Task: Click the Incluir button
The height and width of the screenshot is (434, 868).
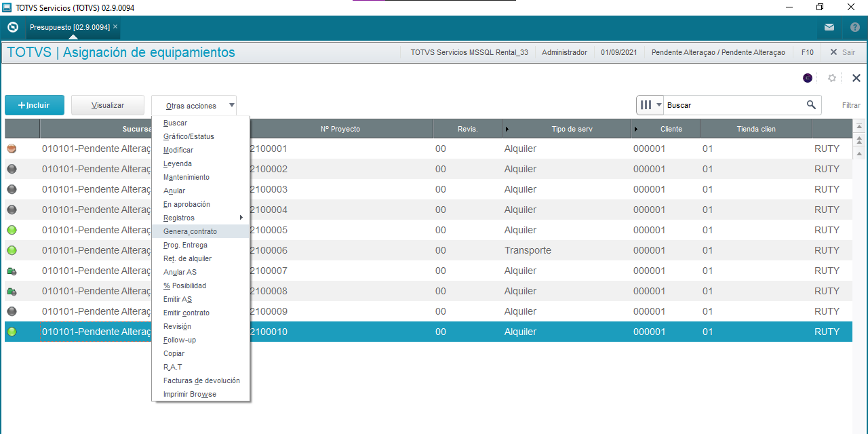Action: pos(35,105)
